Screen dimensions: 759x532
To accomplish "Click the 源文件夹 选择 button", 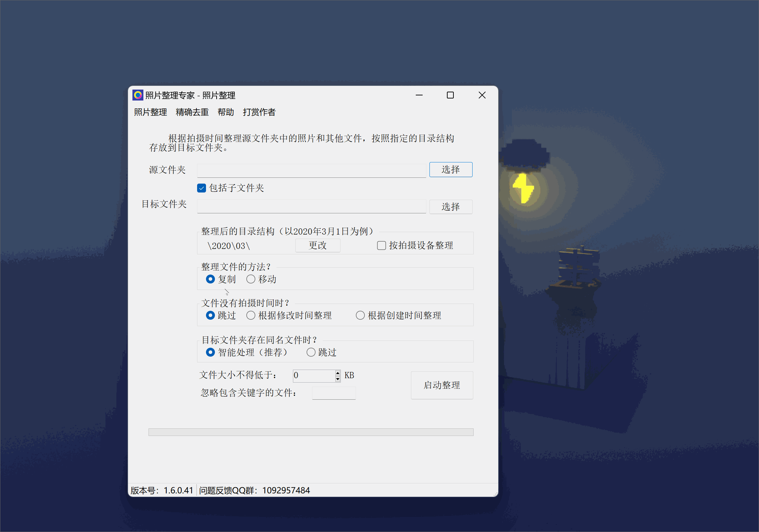I will [452, 169].
